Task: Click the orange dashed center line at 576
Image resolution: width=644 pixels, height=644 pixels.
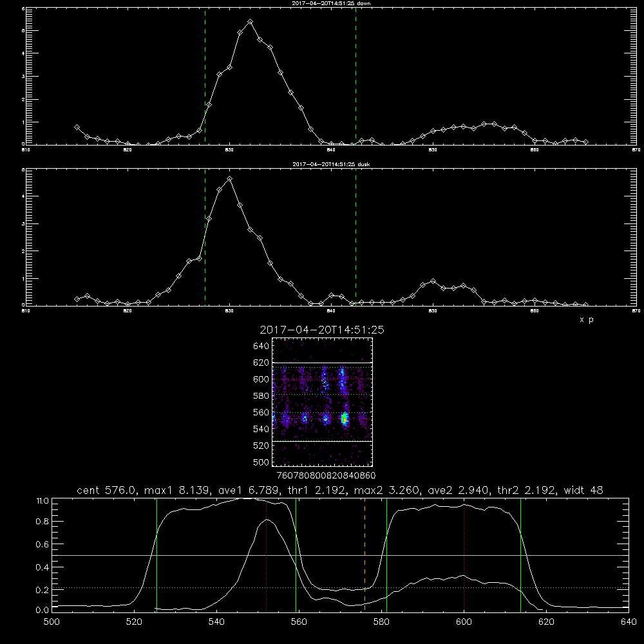Action: point(365,554)
